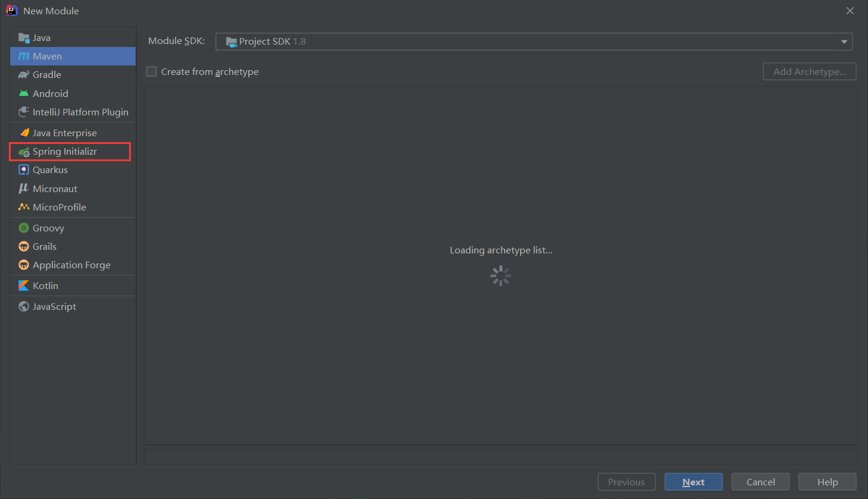Click the Previous button
868x499 pixels.
[x=626, y=482]
